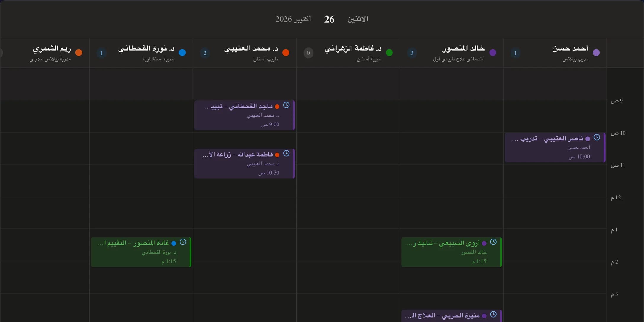Screen dimensions: 644x322
Task: Click the 3 م time label
Action: click(614, 294)
